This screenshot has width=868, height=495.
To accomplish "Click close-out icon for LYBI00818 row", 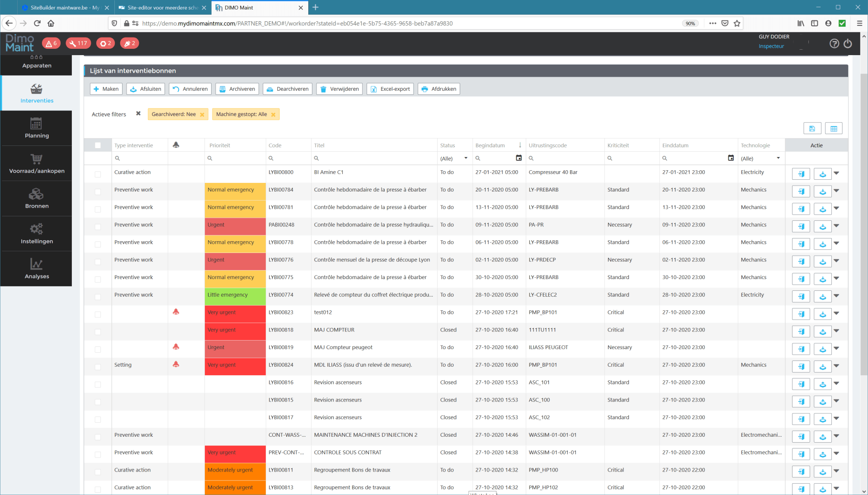I will 823,331.
